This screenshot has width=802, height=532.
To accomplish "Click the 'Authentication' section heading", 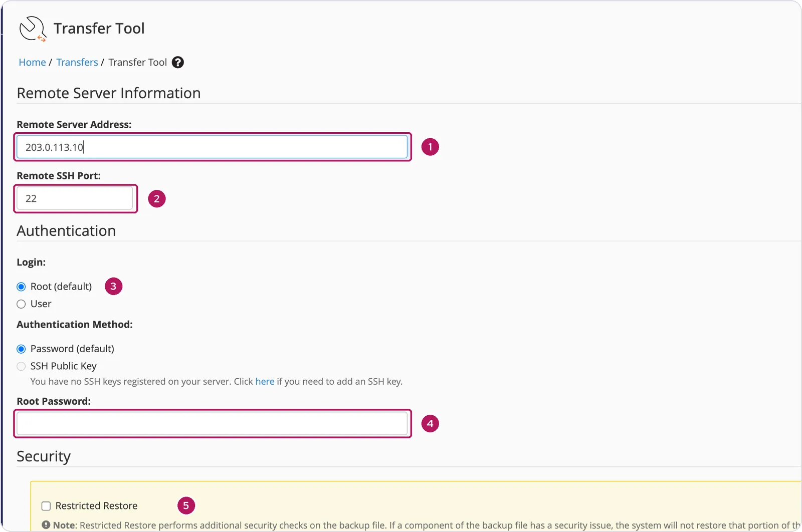I will [66, 231].
